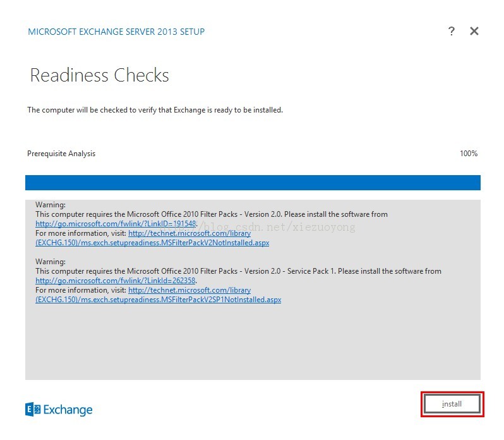504x440 pixels.
Task: Click the first Warning label
Action: point(51,205)
